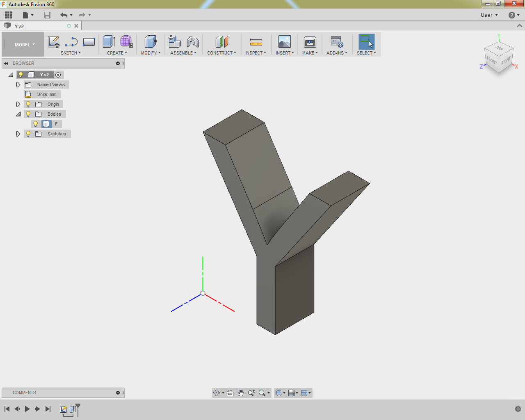
Task: Click the TOP face of view cube
Action: point(499,48)
